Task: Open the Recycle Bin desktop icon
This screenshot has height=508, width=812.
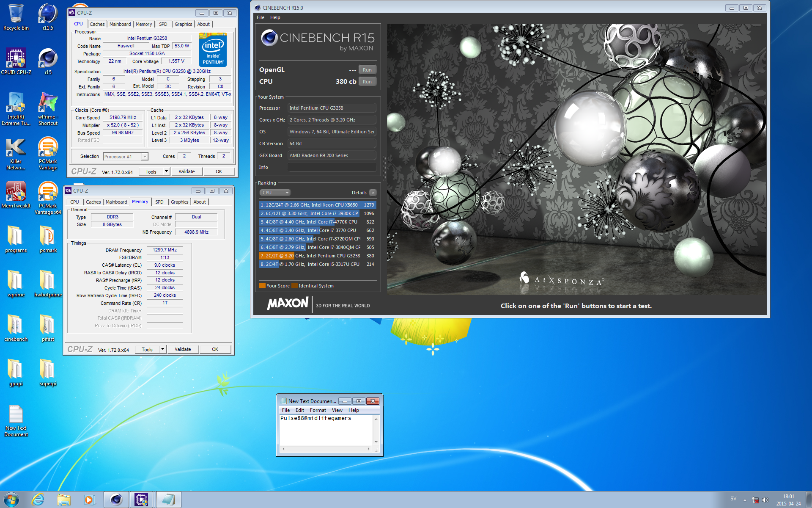Action: [x=16, y=17]
